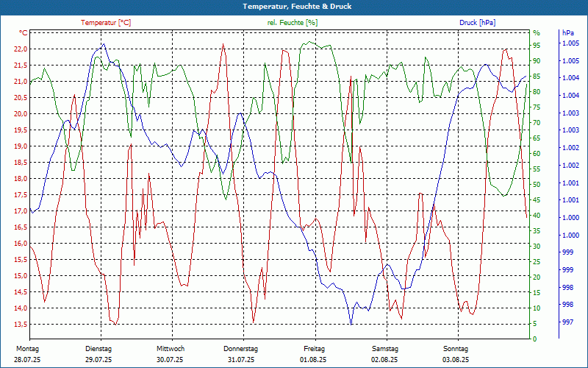Click the Montag day label
The image size is (588, 368).
27,349
